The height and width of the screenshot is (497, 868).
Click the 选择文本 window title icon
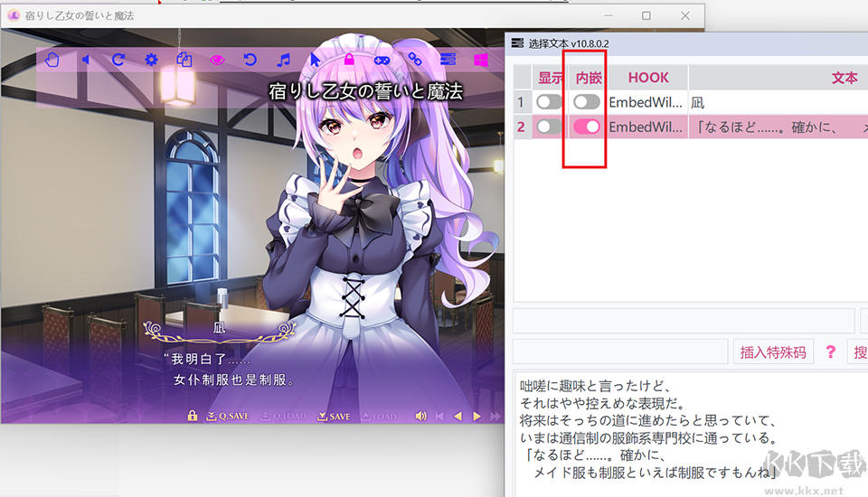[x=517, y=43]
